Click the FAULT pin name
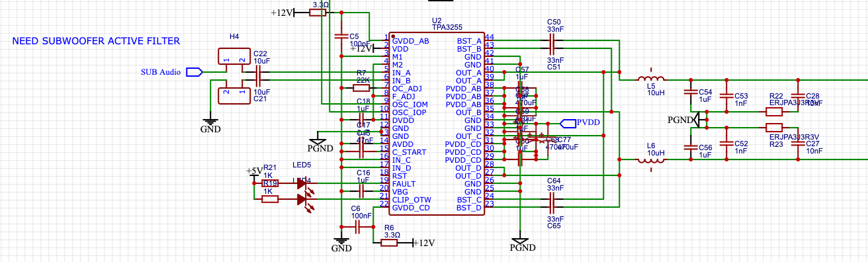868x262 pixels. click(x=404, y=184)
